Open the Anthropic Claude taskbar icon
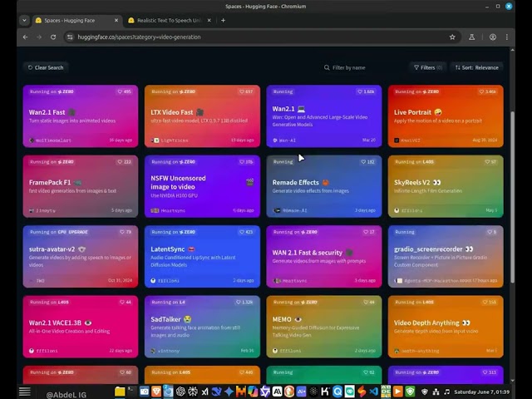 coord(277,392)
